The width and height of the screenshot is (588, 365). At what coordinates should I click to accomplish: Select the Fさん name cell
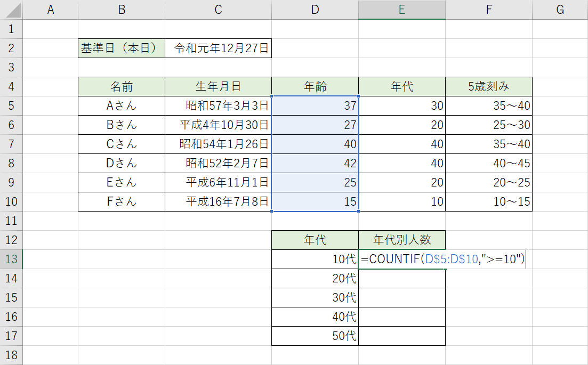pyautogui.click(x=122, y=201)
